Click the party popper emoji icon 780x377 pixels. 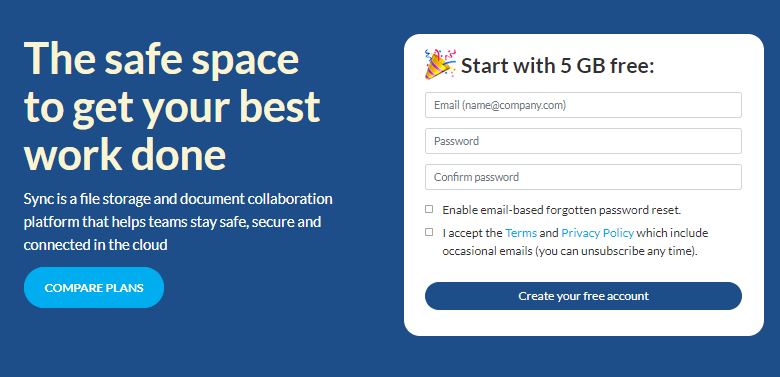pos(439,64)
